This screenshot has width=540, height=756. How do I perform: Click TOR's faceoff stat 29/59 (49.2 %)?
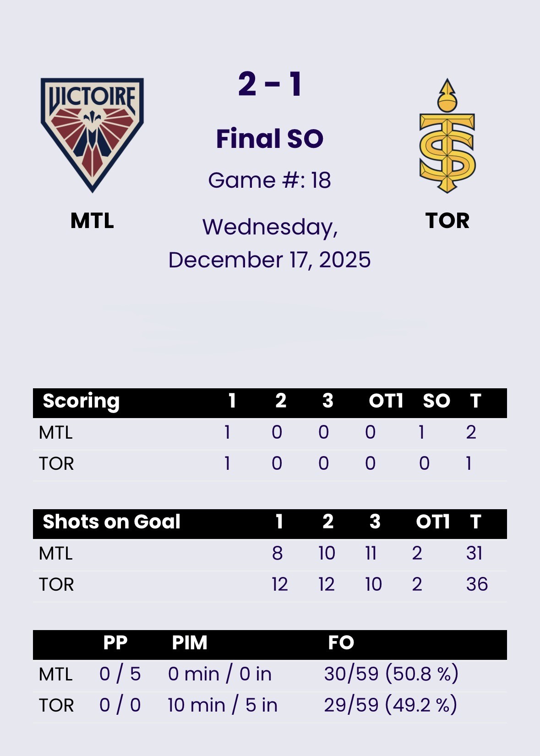tap(391, 705)
